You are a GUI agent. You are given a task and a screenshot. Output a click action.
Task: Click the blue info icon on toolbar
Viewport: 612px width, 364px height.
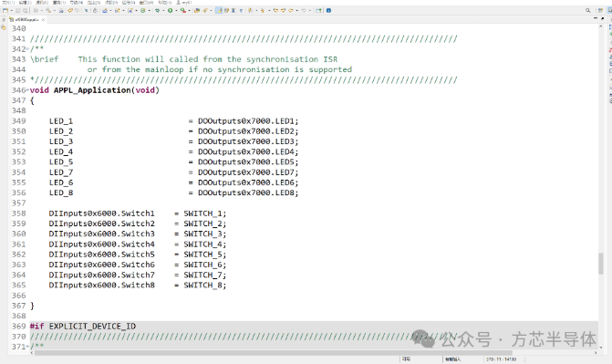click(328, 11)
